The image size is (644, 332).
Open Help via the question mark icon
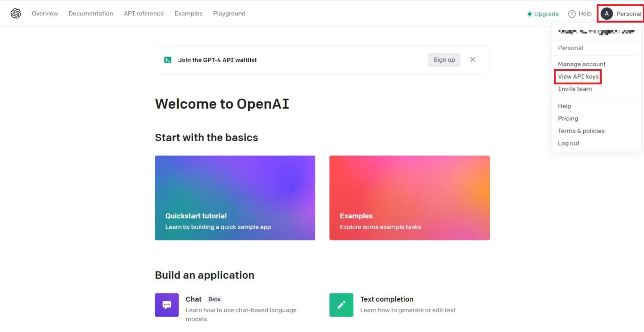[x=572, y=13]
